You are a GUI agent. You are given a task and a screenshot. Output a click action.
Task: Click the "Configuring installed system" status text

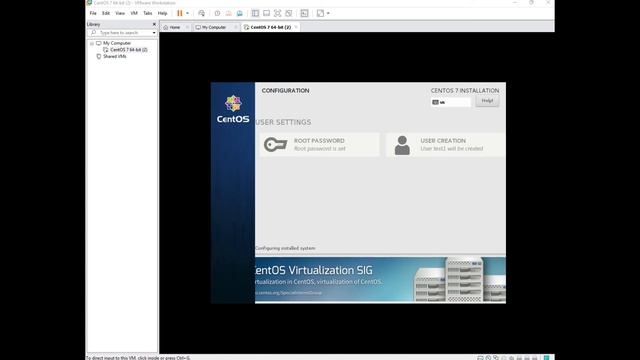click(x=285, y=248)
